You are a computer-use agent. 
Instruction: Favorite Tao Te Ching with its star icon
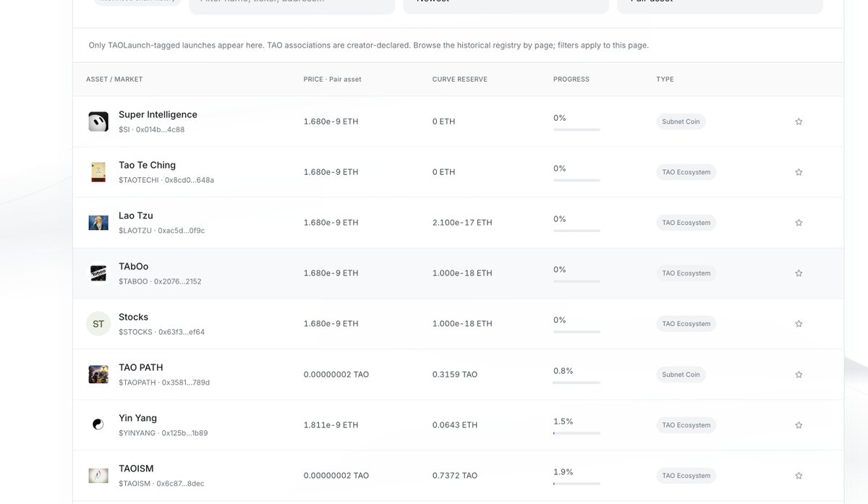tap(799, 172)
